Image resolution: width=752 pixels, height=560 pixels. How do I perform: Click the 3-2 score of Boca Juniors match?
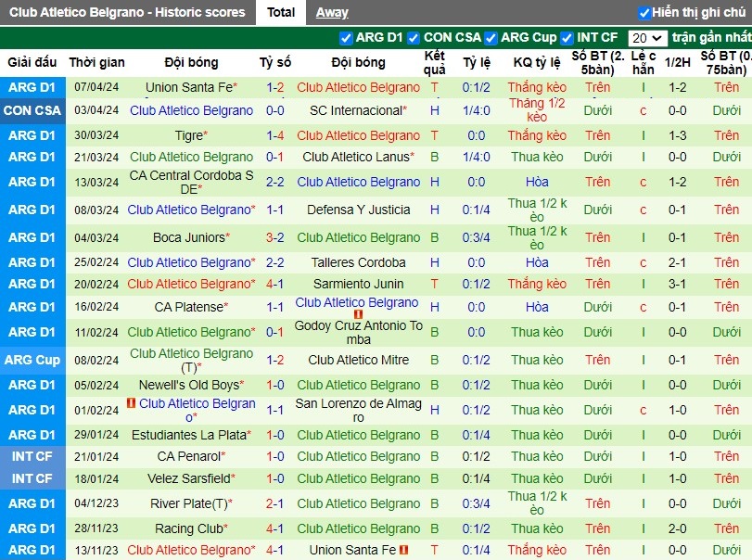[x=274, y=237]
